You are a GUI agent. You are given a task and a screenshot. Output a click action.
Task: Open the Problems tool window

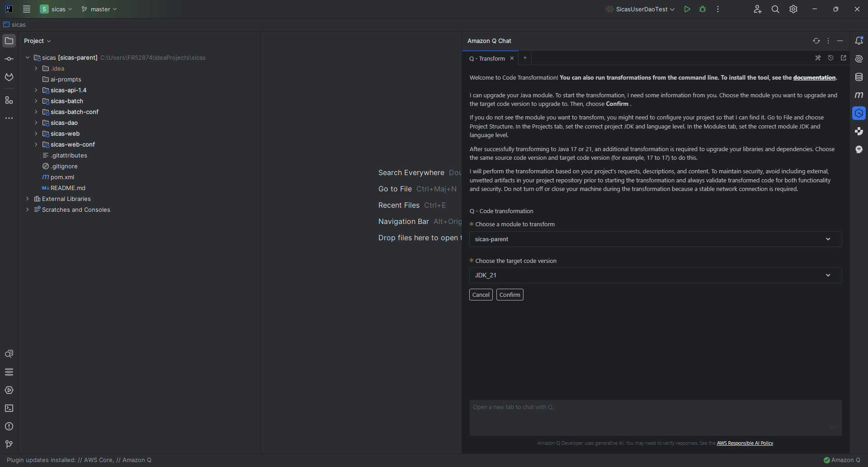(9, 426)
